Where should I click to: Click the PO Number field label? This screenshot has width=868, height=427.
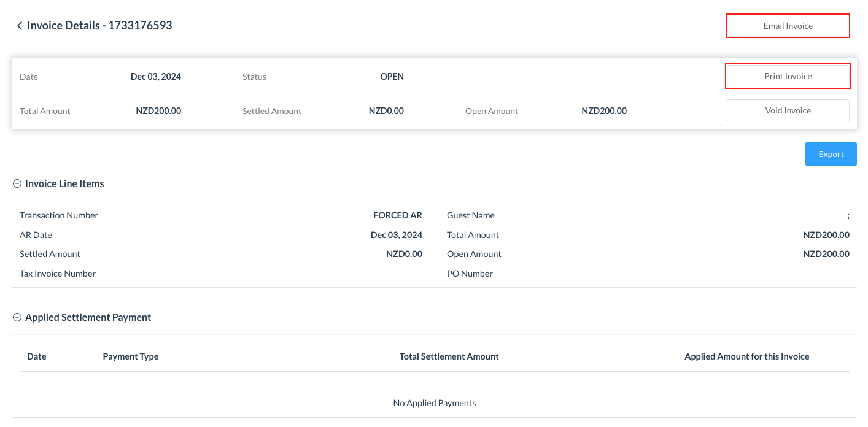tap(470, 274)
